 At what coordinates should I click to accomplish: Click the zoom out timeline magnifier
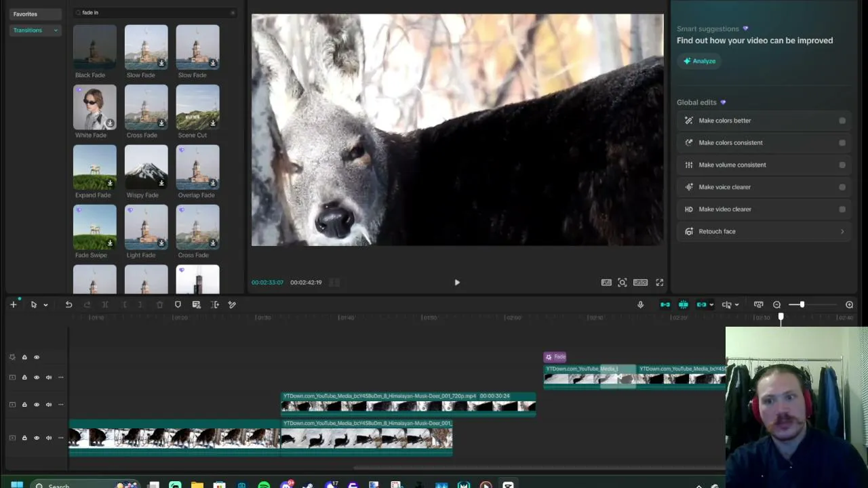[777, 304]
